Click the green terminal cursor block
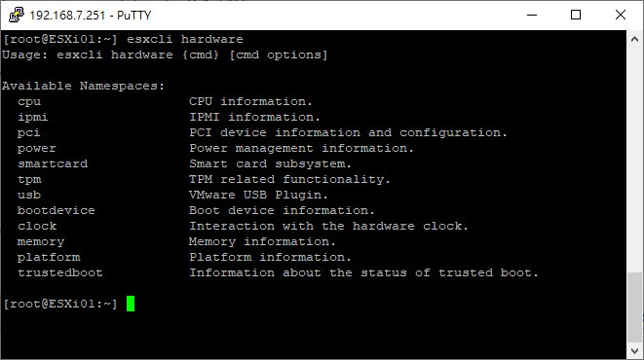The height and width of the screenshot is (360, 644). point(131,304)
